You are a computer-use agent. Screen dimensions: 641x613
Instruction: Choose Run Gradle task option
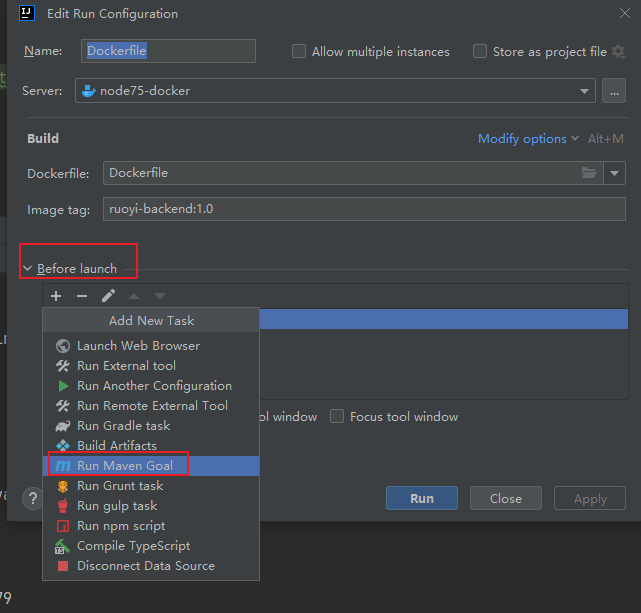tap(151, 426)
